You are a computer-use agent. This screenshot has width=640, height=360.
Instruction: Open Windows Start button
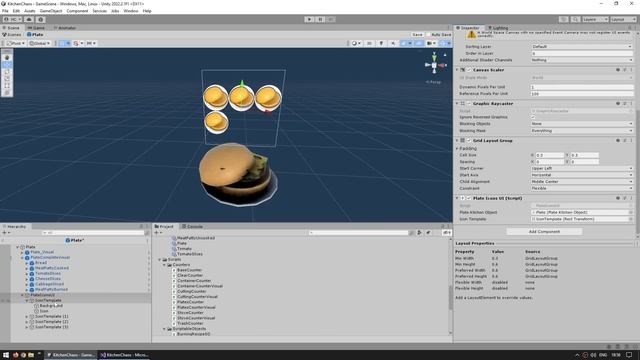pos(6,355)
